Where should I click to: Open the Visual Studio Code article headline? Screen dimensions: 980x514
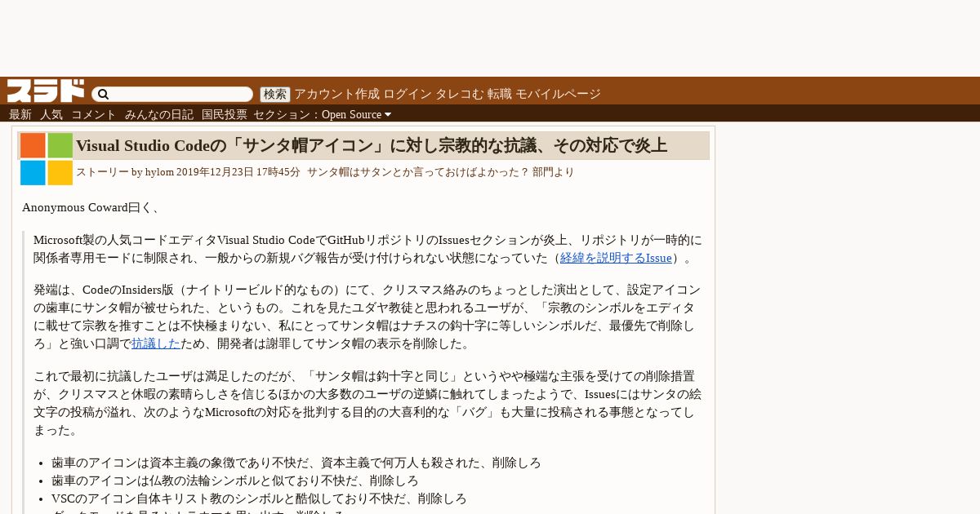point(372,146)
